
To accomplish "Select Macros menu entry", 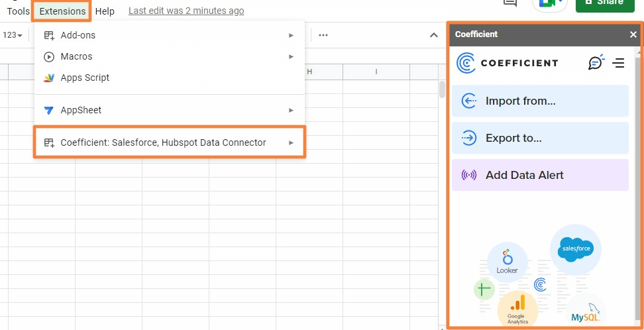I will tap(169, 56).
